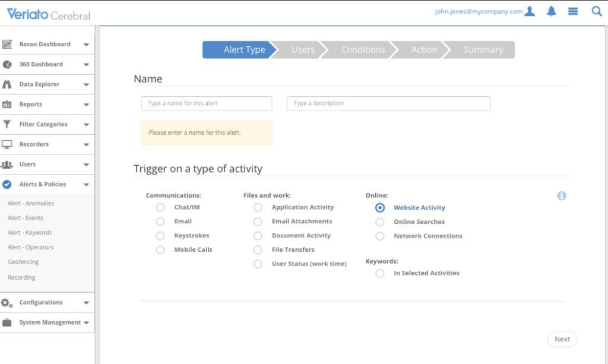Enable Keywords In Selected Activities
608x364 pixels.
click(379, 273)
